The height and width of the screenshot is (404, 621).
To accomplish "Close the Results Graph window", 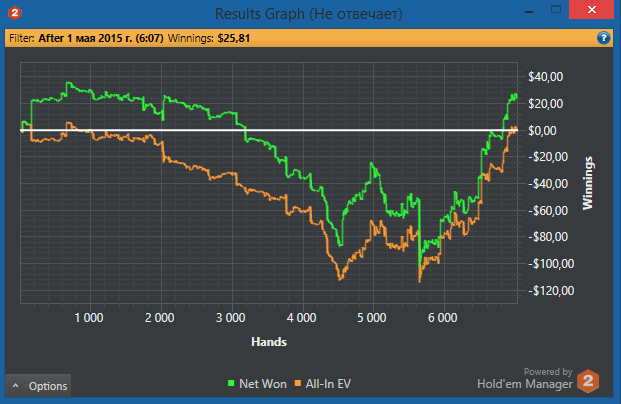I will [592, 10].
